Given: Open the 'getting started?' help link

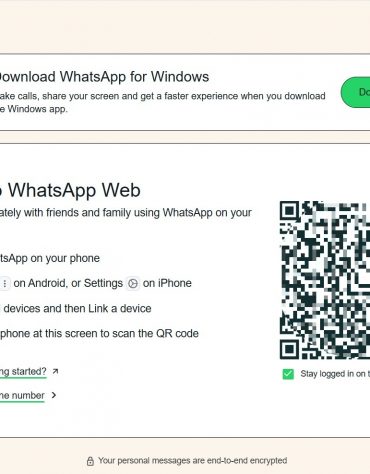Looking at the screenshot, I should [x=23, y=372].
